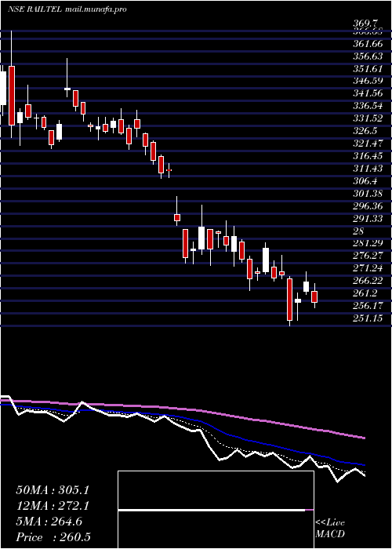Select the Price : 260.5 readout
The height and width of the screenshot is (549, 392).
pos(53,537)
